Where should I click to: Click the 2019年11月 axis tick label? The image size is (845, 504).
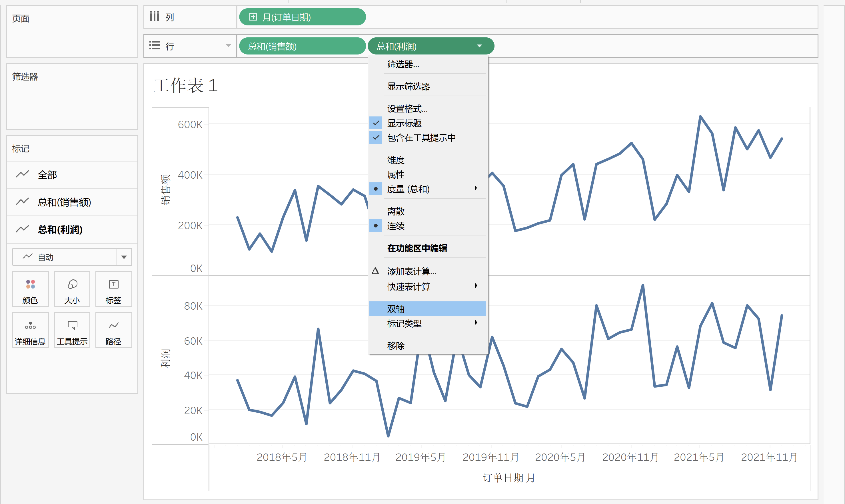(x=490, y=457)
